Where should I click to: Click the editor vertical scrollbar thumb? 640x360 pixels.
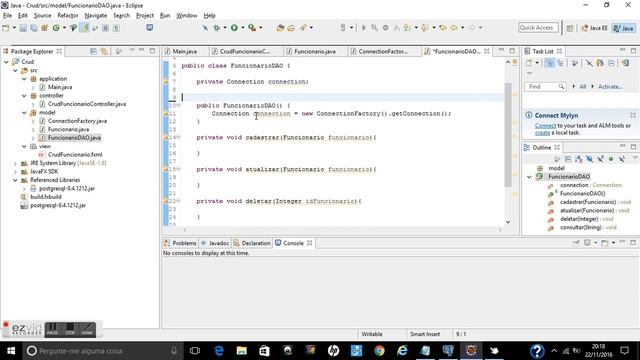tap(508, 134)
